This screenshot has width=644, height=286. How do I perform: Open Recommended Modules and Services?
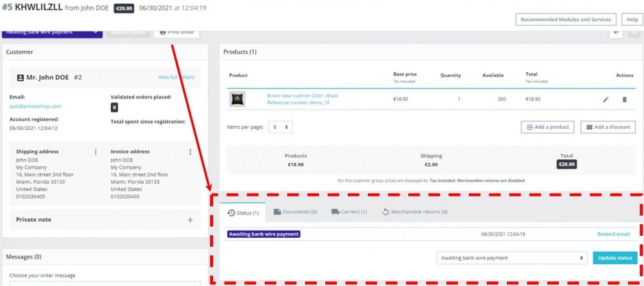click(566, 19)
